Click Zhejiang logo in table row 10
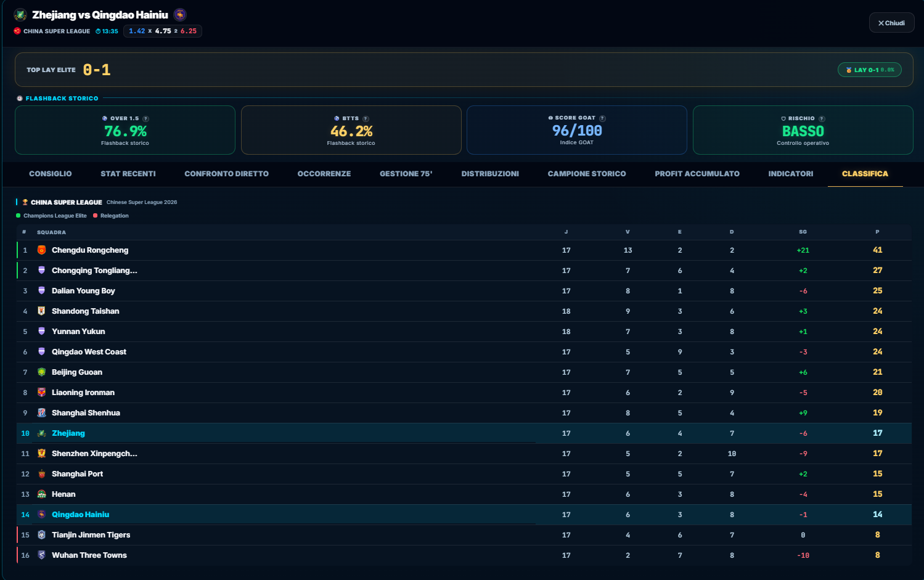The image size is (924, 580). click(41, 433)
